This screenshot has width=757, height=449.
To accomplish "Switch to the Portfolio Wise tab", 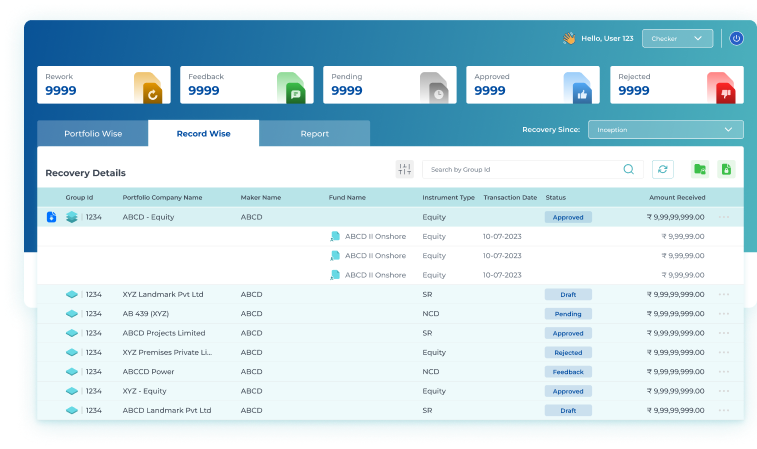I will pyautogui.click(x=93, y=134).
